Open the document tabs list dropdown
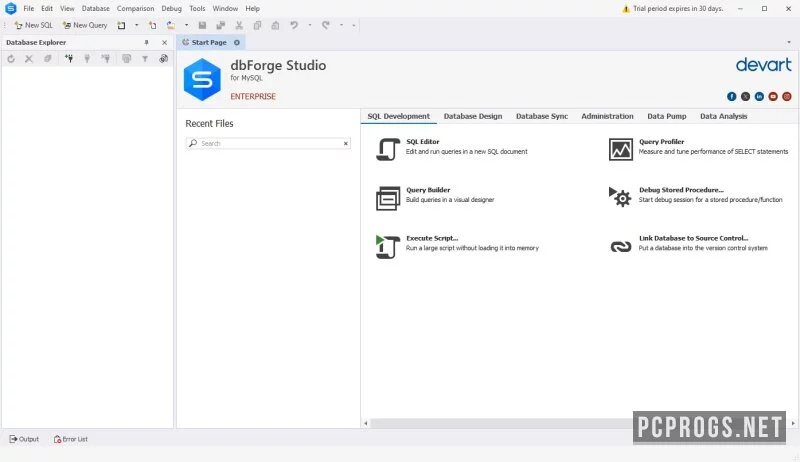The image size is (800, 462). [789, 42]
